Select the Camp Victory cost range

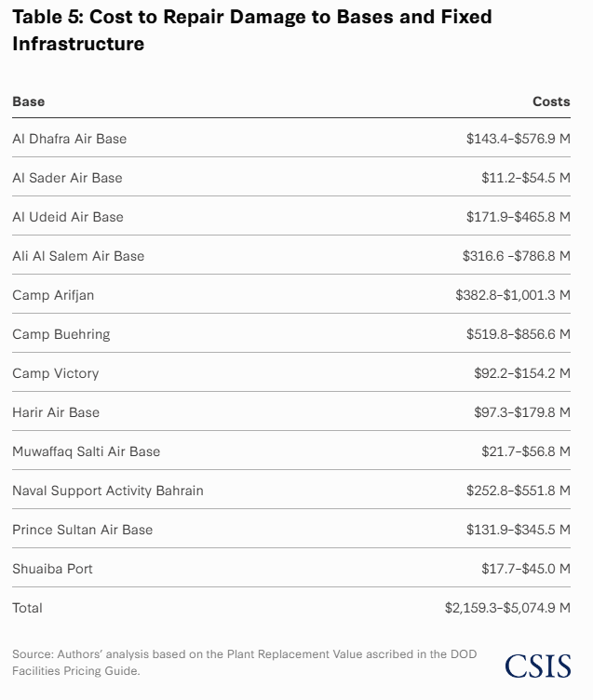[x=522, y=373]
